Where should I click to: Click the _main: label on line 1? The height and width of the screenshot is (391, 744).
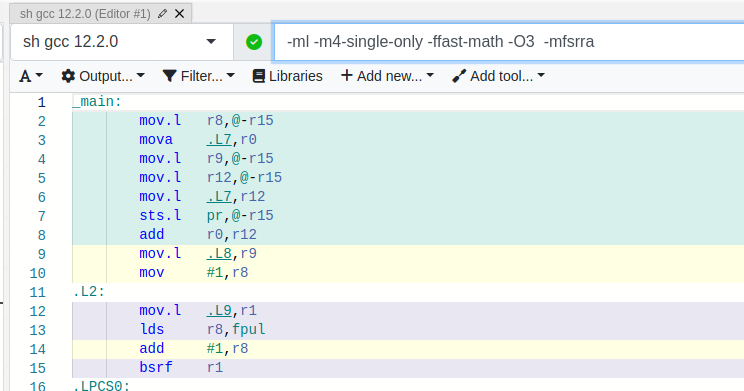[97, 102]
